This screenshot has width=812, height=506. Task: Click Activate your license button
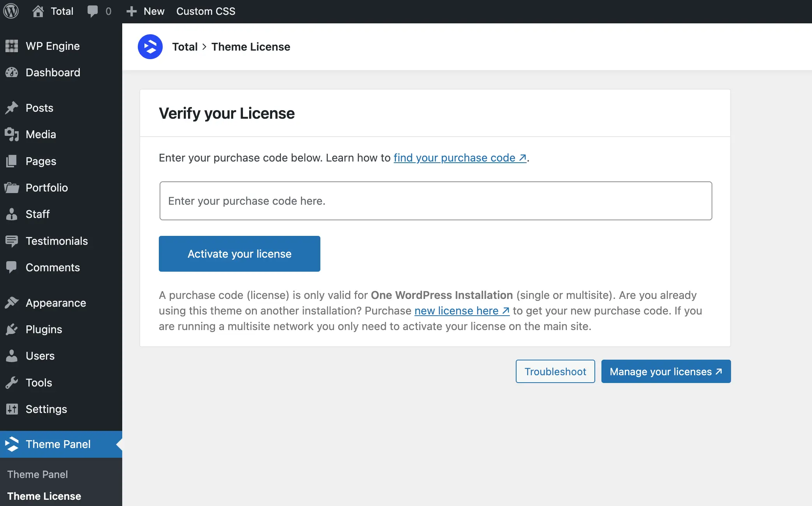coord(239,254)
